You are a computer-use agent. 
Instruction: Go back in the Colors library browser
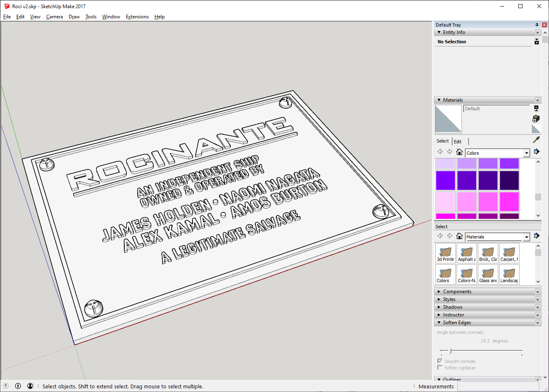tap(440, 151)
